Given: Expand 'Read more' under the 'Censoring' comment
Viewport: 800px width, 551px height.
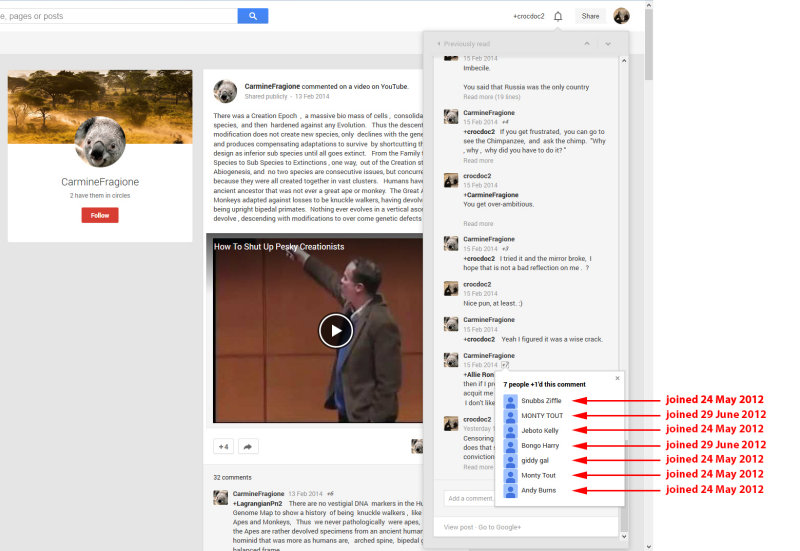Looking at the screenshot, I should coord(478,467).
